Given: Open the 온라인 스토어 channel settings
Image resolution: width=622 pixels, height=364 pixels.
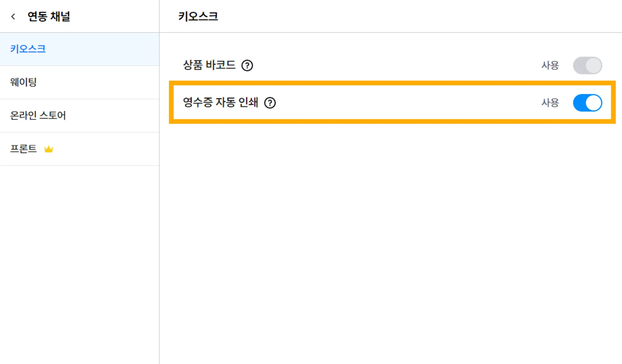Looking at the screenshot, I should point(38,116).
